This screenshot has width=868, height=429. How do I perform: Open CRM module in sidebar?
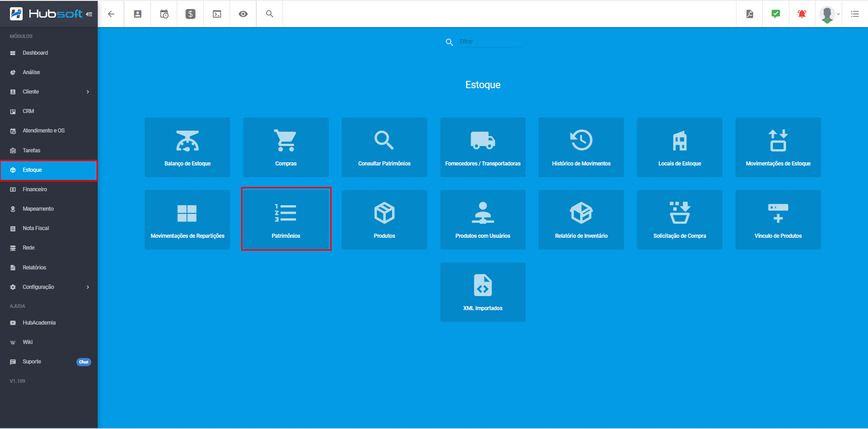pos(49,111)
